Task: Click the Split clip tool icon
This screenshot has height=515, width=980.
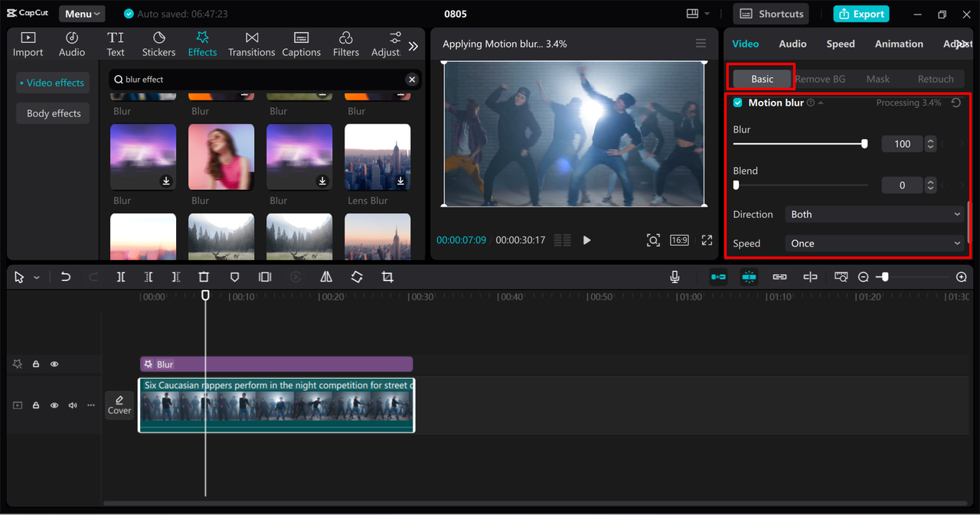Action: pyautogui.click(x=121, y=277)
